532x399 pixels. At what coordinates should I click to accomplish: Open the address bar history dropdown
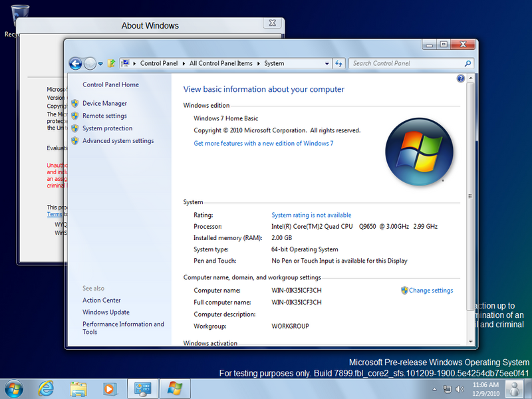coord(327,64)
